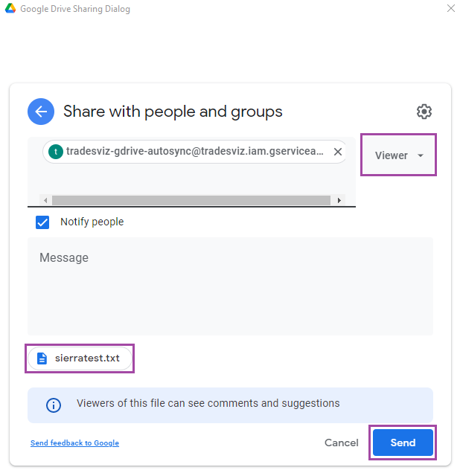Screen dimensions: 460x476
Task: Remove the tradesviz-gdrive-autosync recipient chip
Action: point(337,152)
